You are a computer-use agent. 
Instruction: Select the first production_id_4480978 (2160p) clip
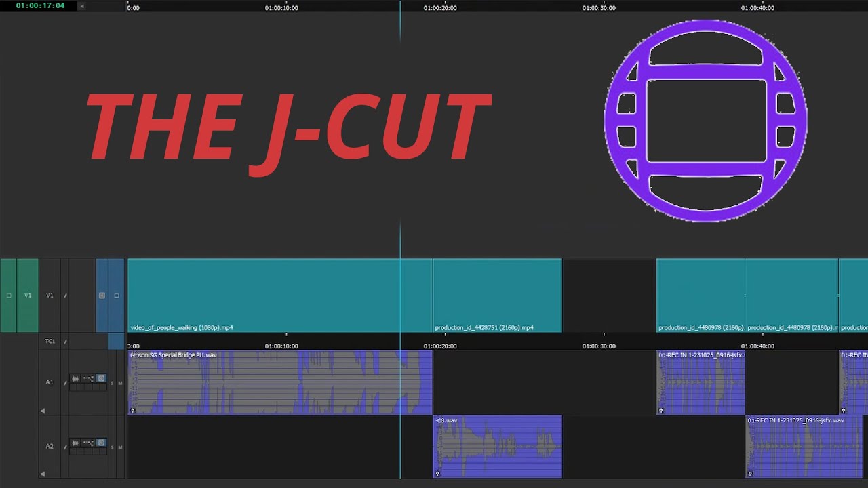[701, 296]
